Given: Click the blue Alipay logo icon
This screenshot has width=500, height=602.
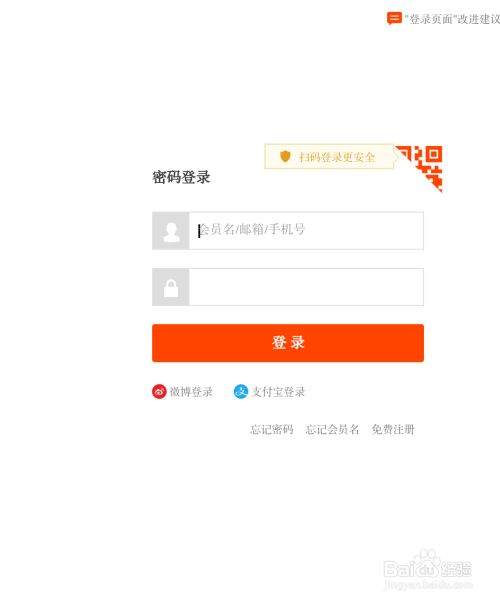Looking at the screenshot, I should coord(241,392).
